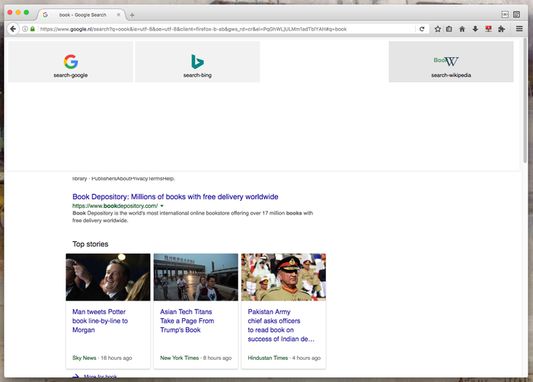Click the back navigation arrow
Image resolution: width=533 pixels, height=382 pixels.
[x=13, y=29]
